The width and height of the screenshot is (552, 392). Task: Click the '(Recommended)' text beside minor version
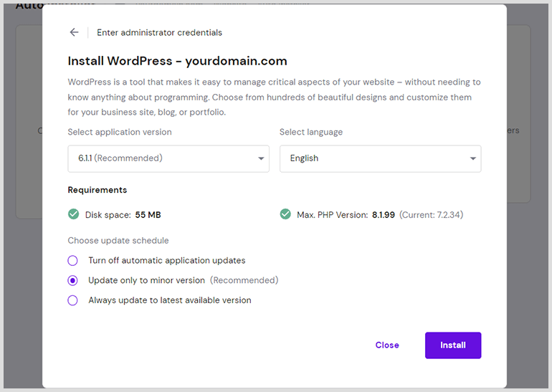coord(244,280)
